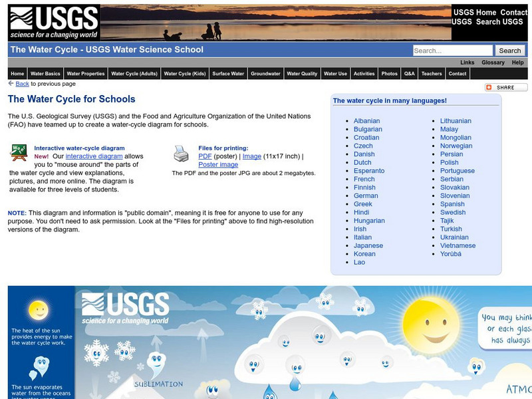Follow the Back to previous page link
The width and height of the screenshot is (532, 399).
click(22, 84)
